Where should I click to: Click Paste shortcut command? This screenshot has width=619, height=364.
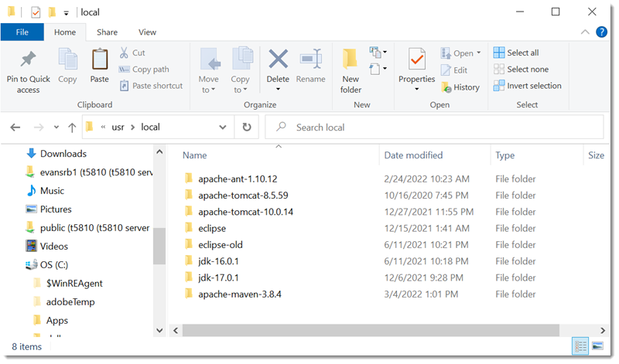pos(151,86)
